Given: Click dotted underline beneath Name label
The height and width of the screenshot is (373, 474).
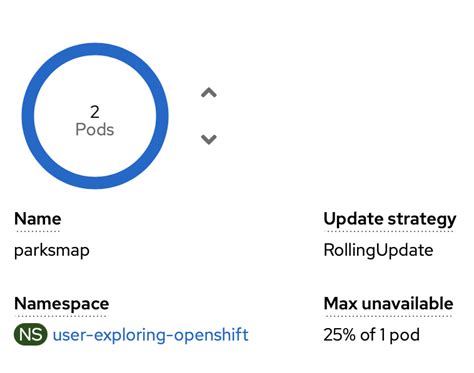Looking at the screenshot, I should click(x=38, y=231).
